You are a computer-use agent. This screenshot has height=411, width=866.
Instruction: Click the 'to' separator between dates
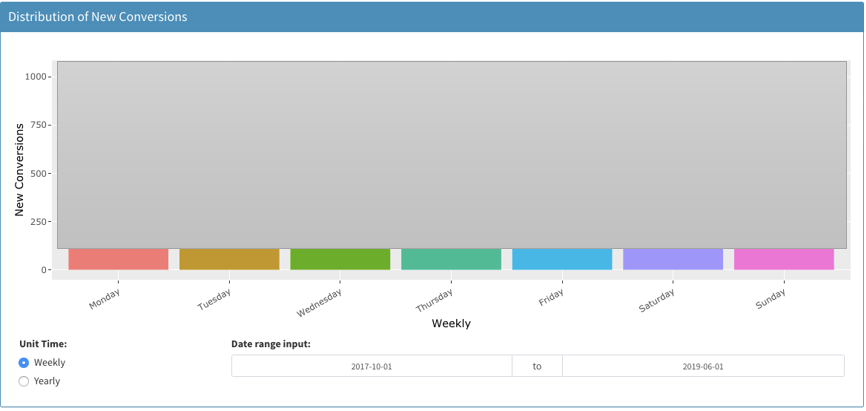pos(537,366)
